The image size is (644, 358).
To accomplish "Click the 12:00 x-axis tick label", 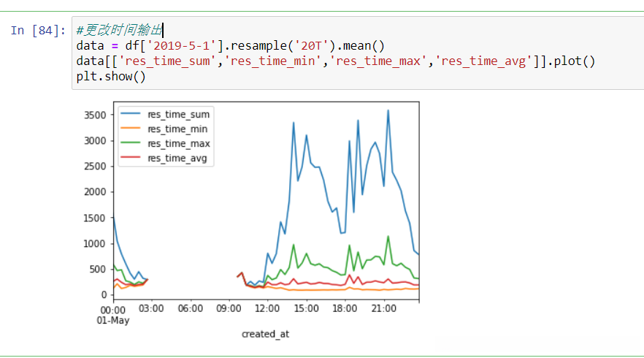I will 267,308.
